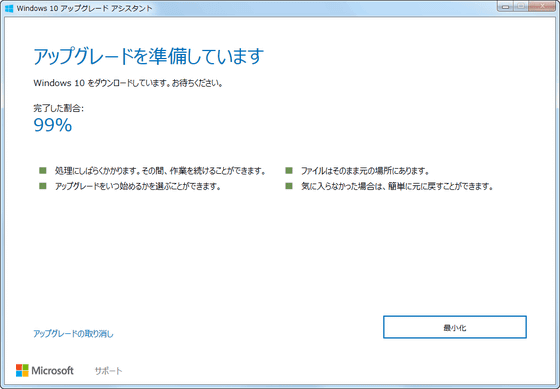Click the maximize button in title bar
560x389 pixels.
(x=521, y=6)
